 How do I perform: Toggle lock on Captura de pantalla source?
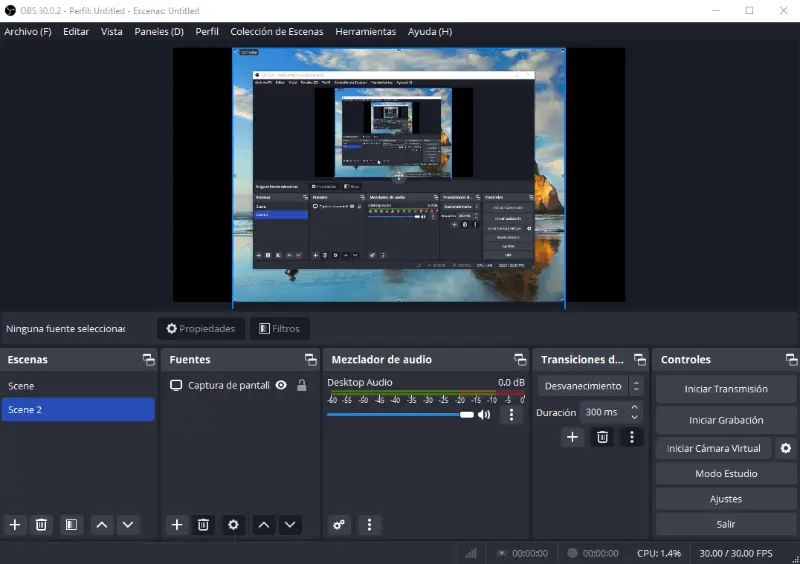tap(302, 385)
